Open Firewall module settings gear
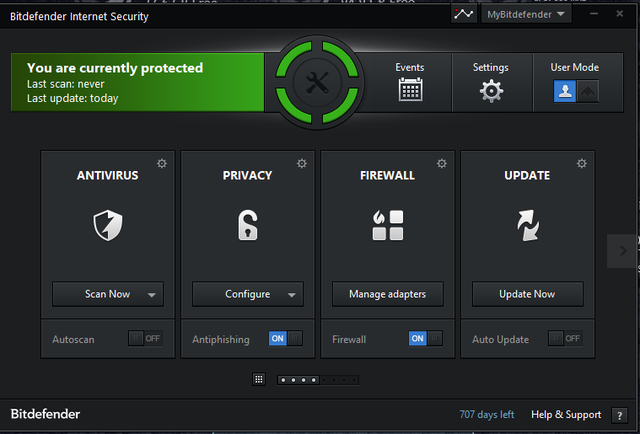 442,164
